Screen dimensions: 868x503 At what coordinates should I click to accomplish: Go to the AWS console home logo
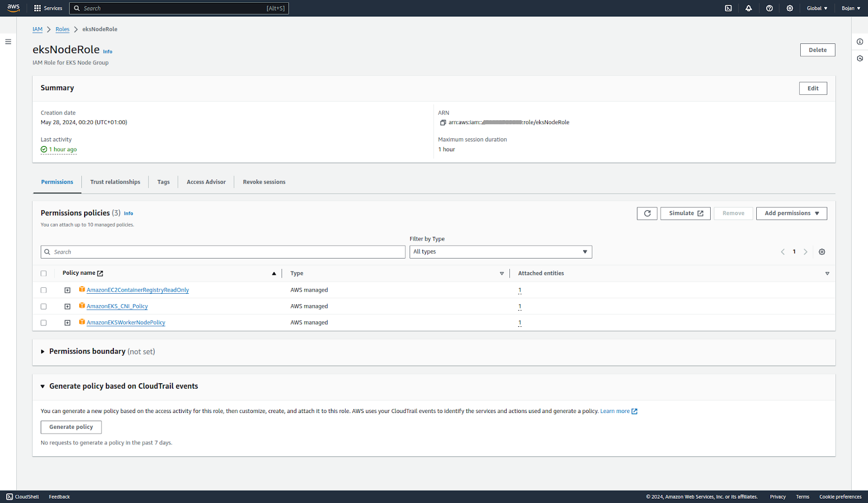14,8
